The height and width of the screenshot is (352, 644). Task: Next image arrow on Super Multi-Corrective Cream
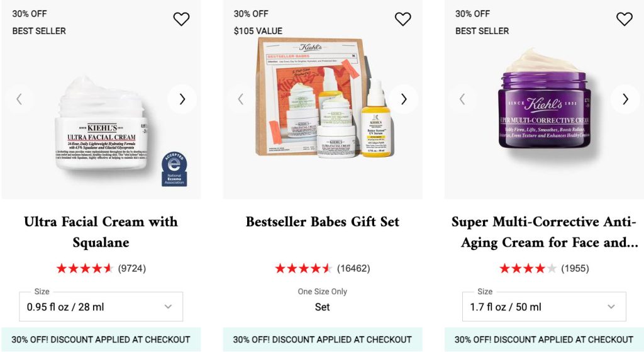[625, 99]
